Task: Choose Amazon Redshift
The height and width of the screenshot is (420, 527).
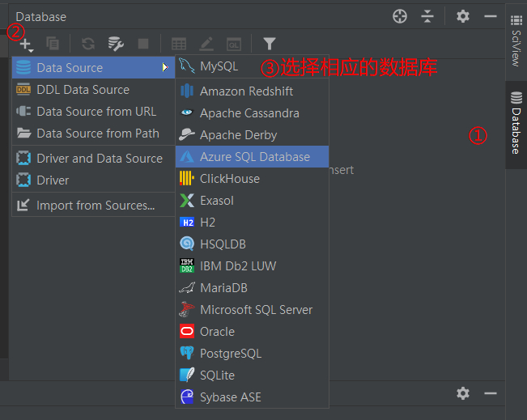Action: [x=252, y=91]
